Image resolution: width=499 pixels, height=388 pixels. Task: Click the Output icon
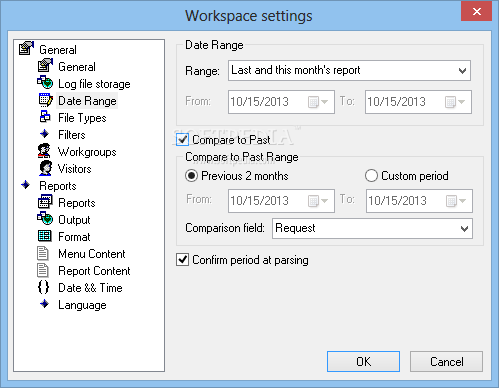45,219
